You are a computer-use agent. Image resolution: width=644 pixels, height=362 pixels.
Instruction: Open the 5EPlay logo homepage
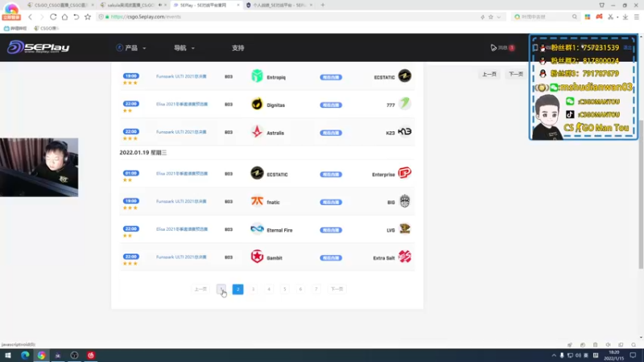click(x=38, y=47)
